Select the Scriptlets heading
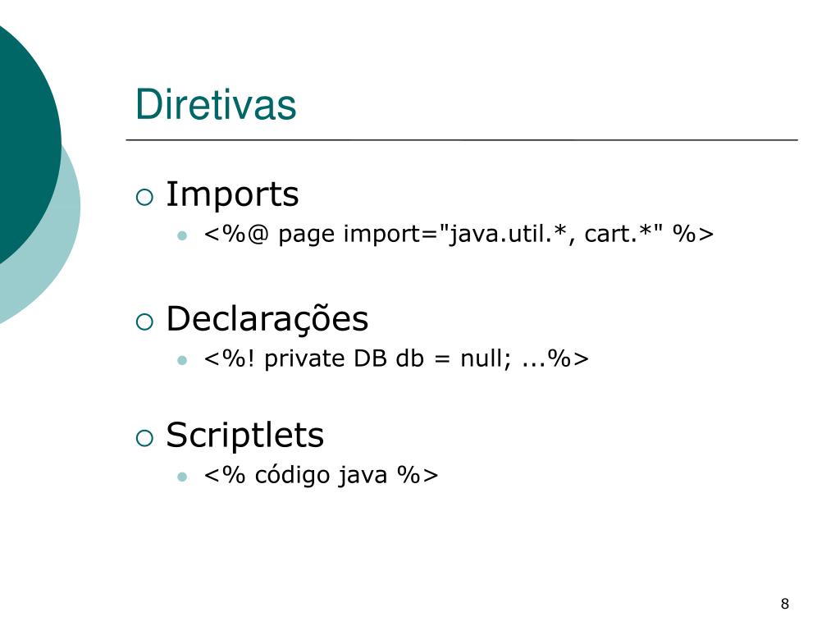Viewport: 840px width, 630px height. pyautogui.click(x=244, y=436)
